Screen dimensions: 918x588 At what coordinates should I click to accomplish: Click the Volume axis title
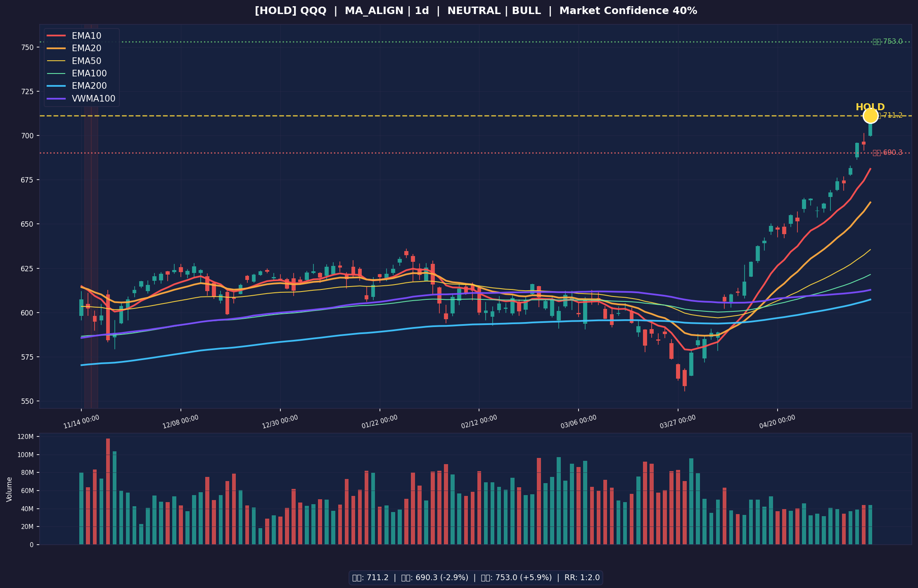[9, 489]
